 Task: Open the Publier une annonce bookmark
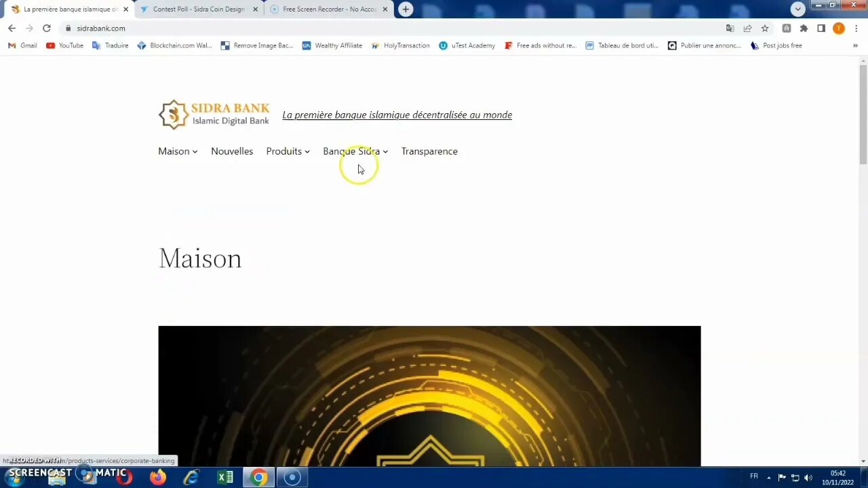pos(705,45)
